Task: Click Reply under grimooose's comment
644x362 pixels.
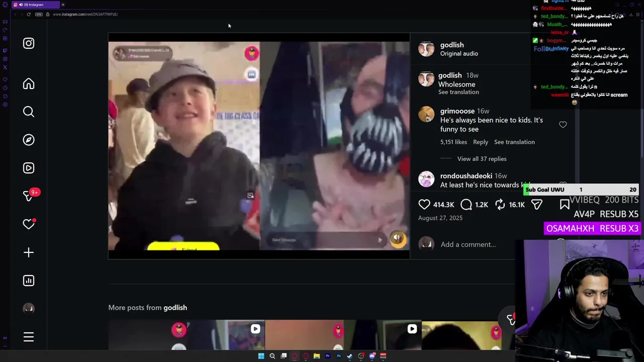Action: tap(480, 142)
